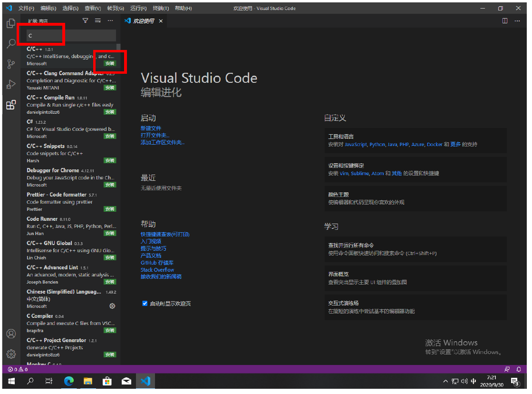Split the editor to the right

tap(505, 21)
